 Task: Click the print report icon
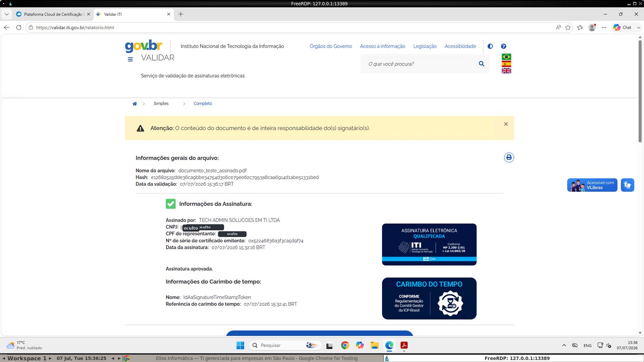[x=509, y=157]
